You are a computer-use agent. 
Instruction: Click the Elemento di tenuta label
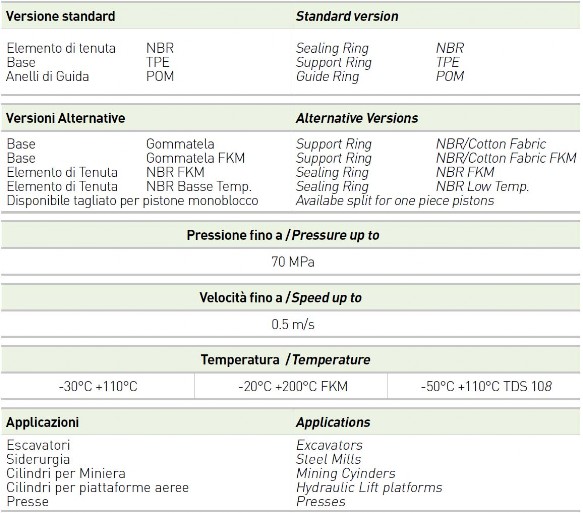(61, 48)
